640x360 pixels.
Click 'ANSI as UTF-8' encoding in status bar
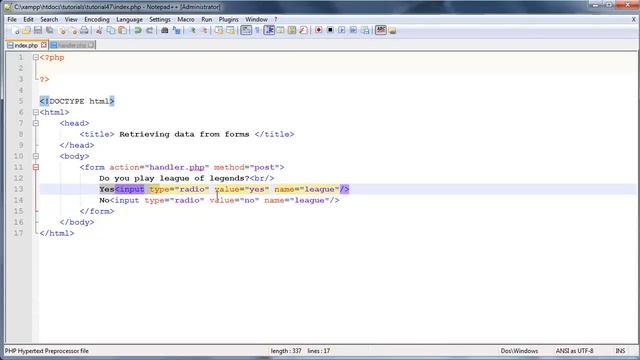[x=574, y=351]
